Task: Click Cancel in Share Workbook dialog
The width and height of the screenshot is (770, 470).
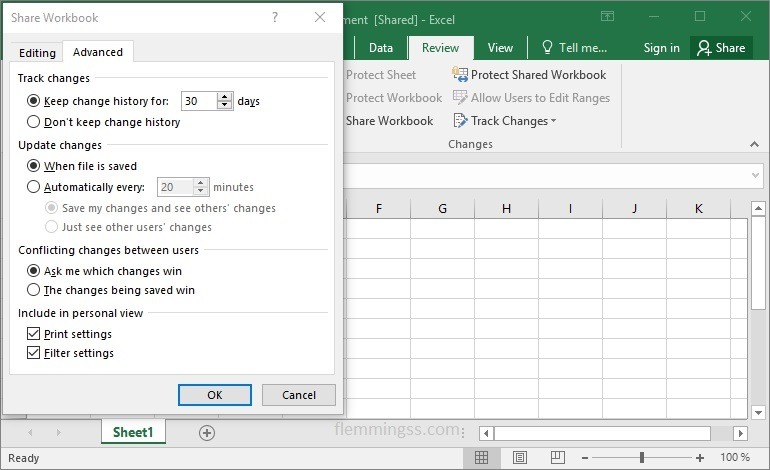Action: point(299,395)
